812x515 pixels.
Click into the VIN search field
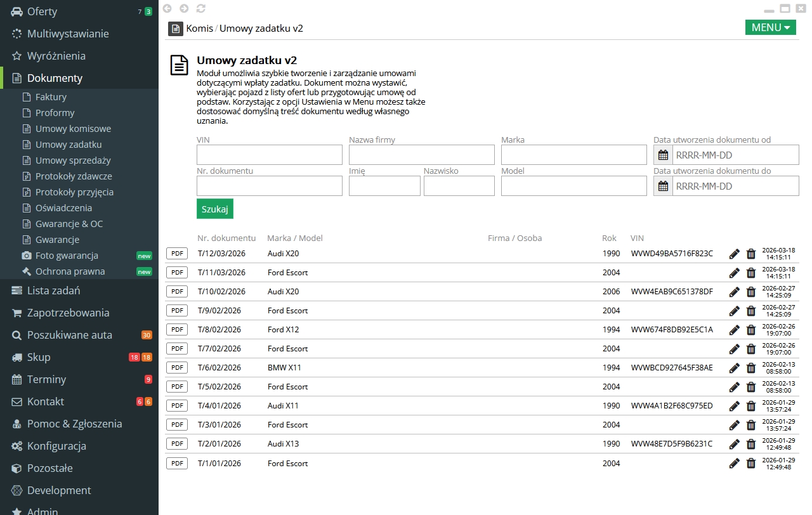click(x=269, y=155)
